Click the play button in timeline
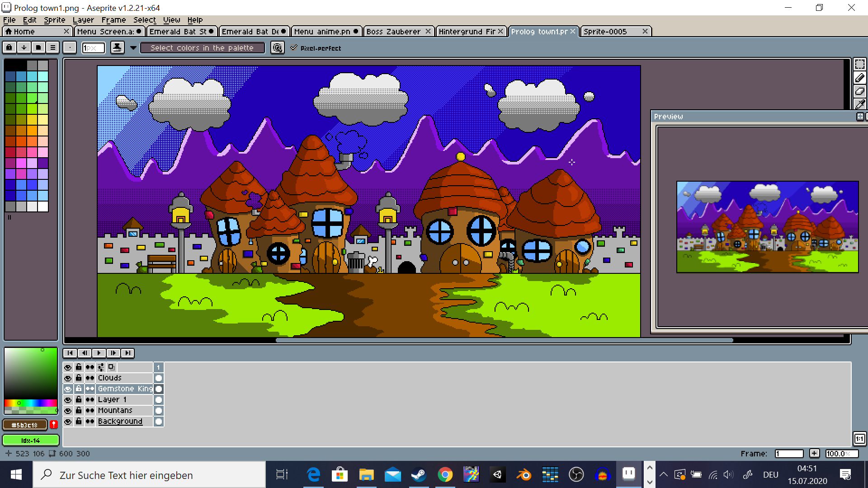868x488 pixels. click(x=99, y=353)
